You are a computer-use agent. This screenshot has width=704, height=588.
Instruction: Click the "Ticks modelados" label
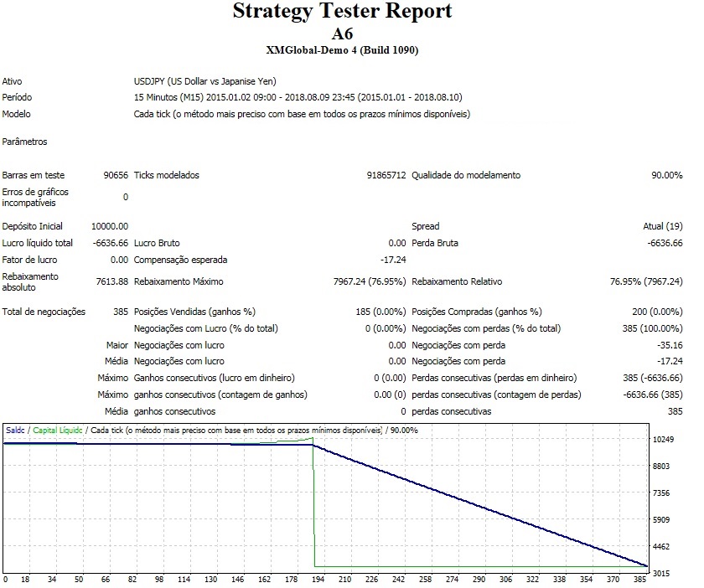click(167, 175)
